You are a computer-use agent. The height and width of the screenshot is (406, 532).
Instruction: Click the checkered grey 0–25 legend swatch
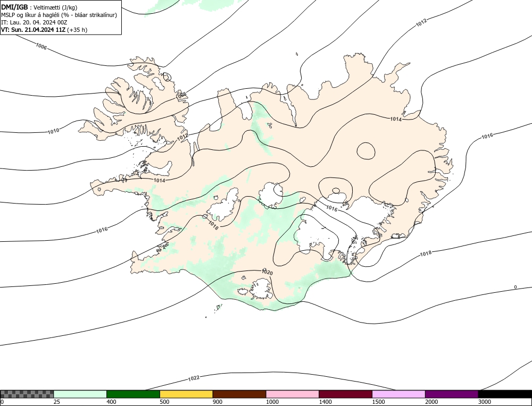point(27,394)
